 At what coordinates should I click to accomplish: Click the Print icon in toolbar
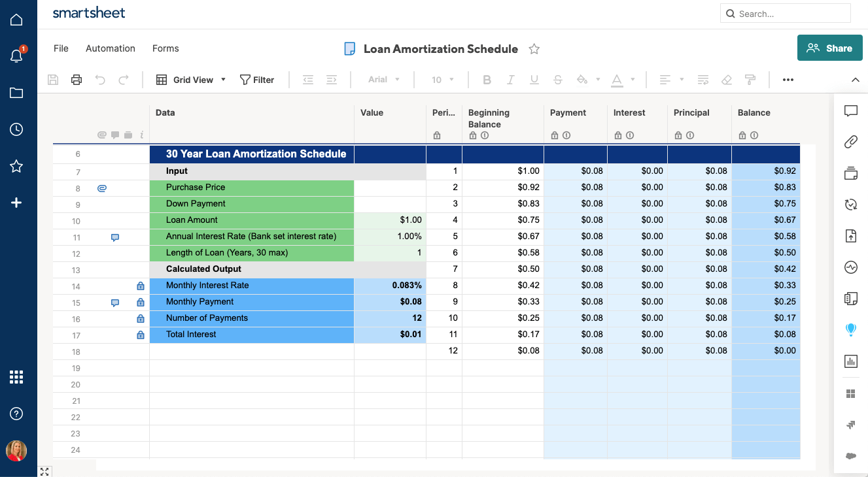coord(77,80)
